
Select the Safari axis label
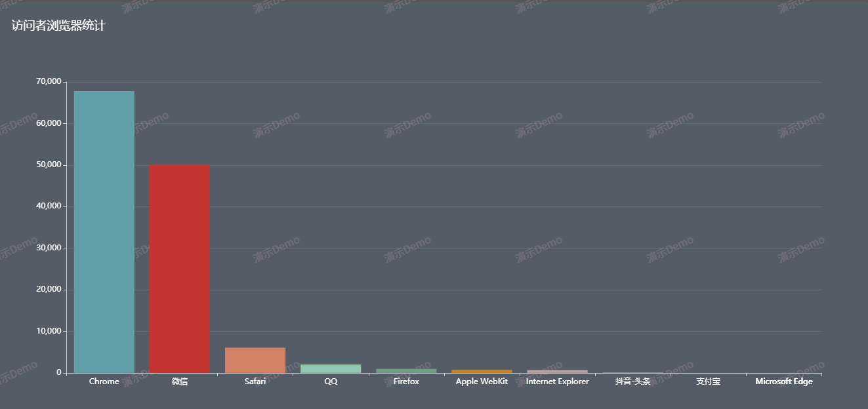coord(255,381)
